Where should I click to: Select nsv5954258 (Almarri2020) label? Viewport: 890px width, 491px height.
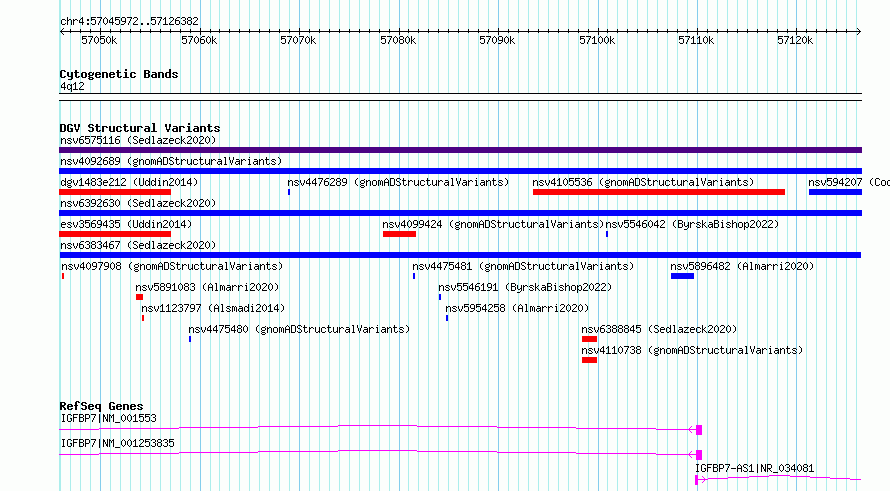[517, 308]
